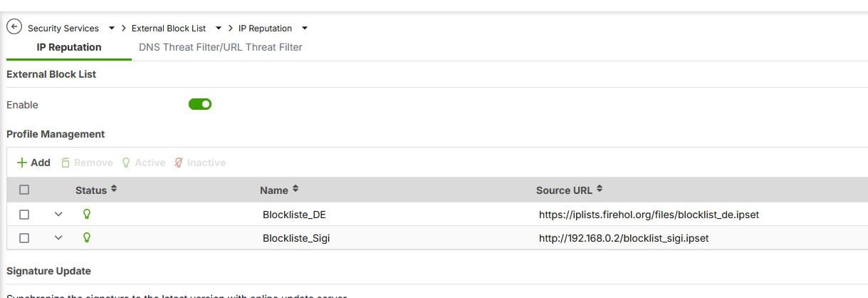The width and height of the screenshot is (868, 298).
Task: Click the back arrow circle icon
Action: coord(14,28)
